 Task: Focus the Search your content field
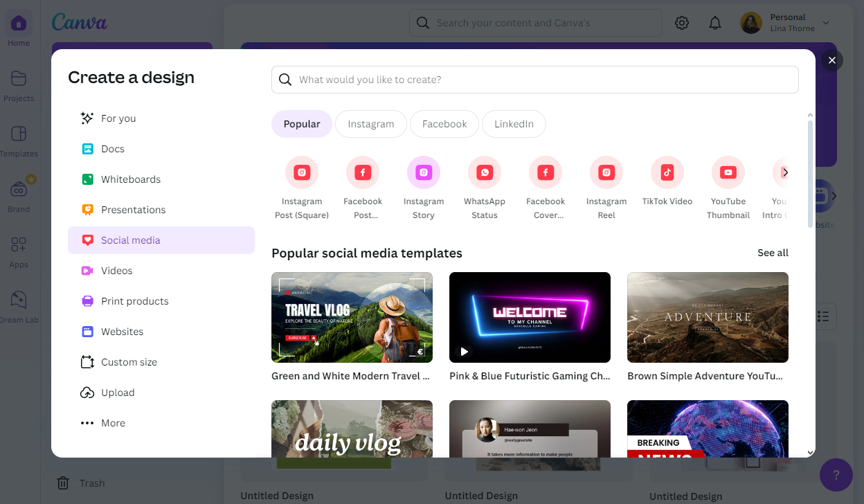coord(536,23)
